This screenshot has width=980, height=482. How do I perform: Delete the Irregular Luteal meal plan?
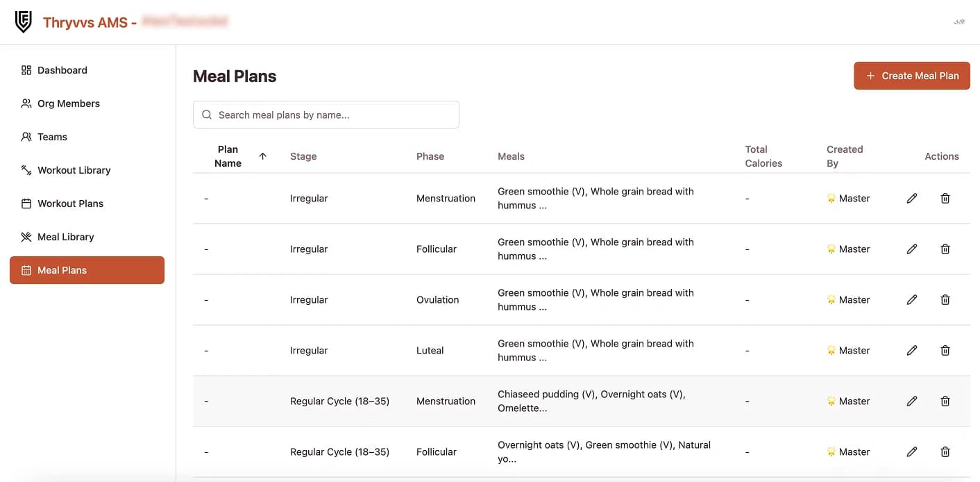click(945, 351)
